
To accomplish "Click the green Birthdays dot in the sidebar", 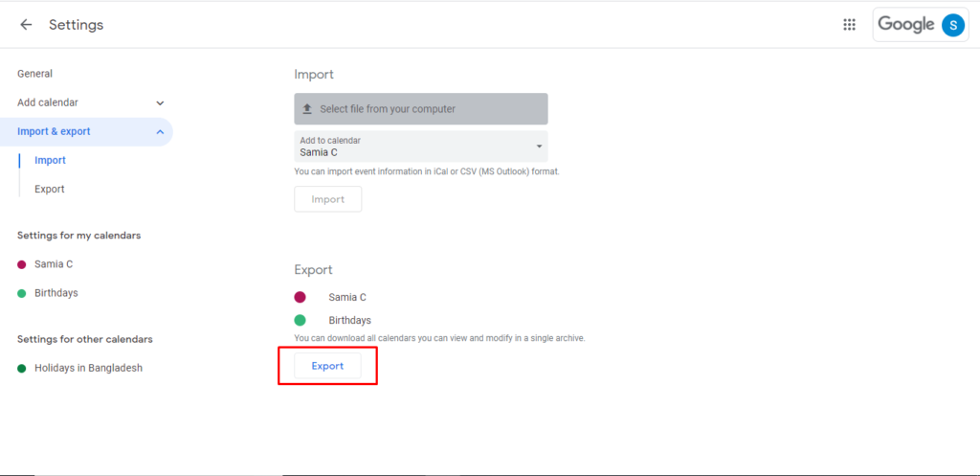I will coord(22,293).
